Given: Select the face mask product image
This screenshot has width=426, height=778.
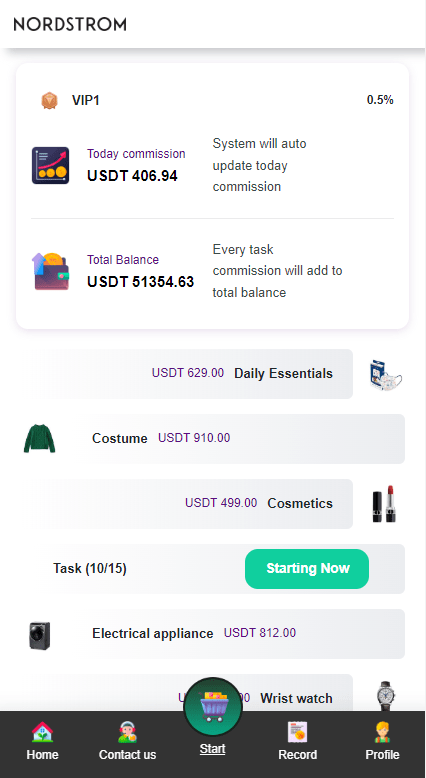Looking at the screenshot, I should [385, 374].
